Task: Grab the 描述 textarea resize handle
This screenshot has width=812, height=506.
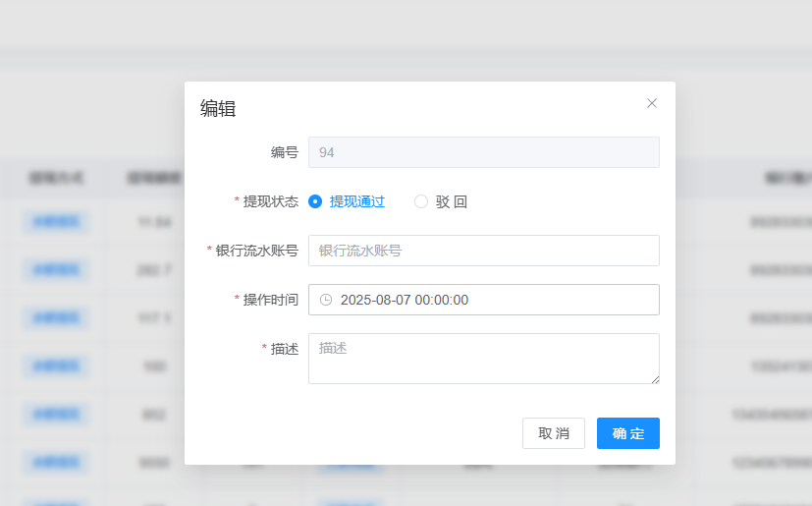Action: 654,378
